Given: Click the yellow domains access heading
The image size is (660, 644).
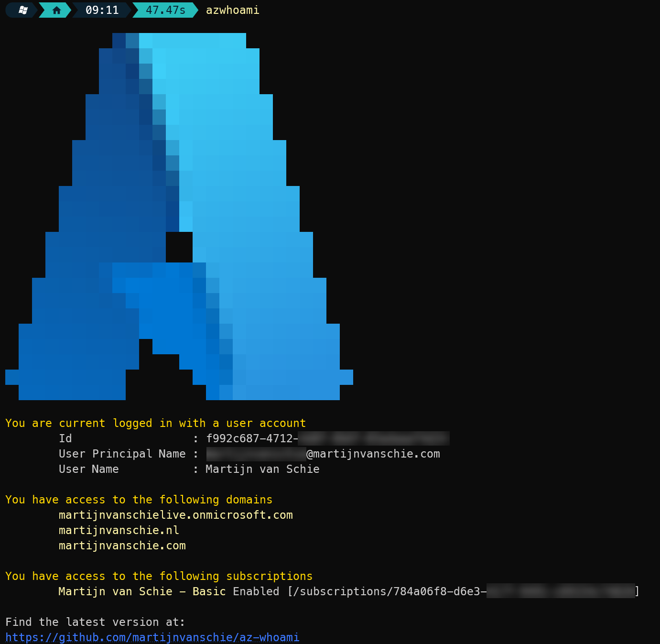Looking at the screenshot, I should 139,500.
